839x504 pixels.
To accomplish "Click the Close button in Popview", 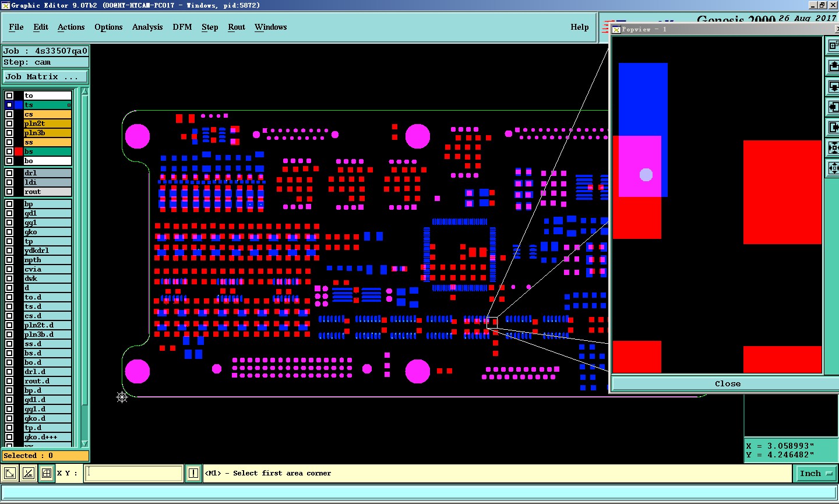I will (727, 383).
